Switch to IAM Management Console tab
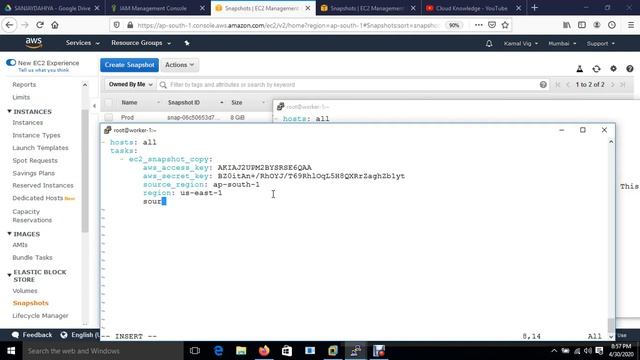The width and height of the screenshot is (640, 360). (157, 8)
